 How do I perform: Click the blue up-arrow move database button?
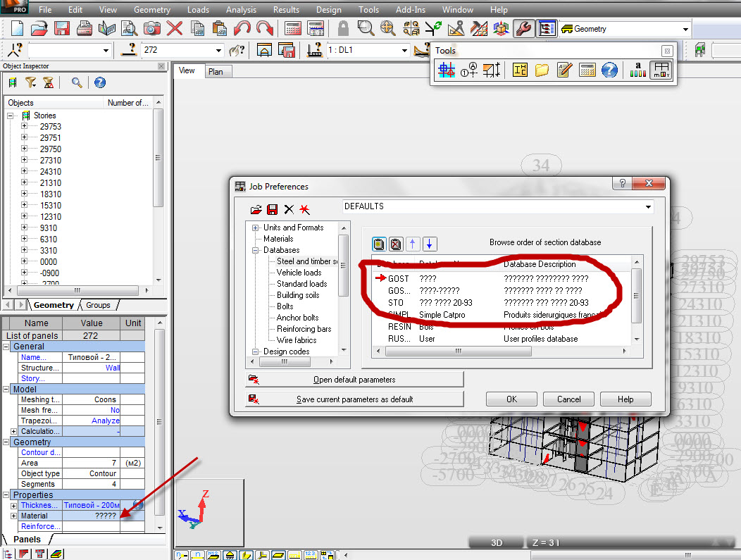[x=413, y=244]
